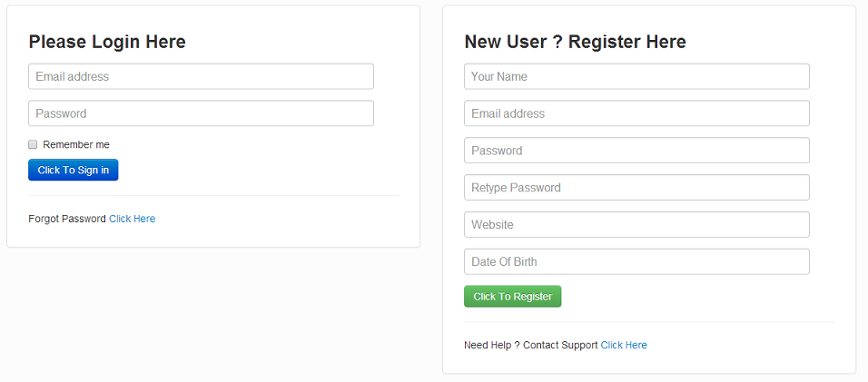The height and width of the screenshot is (382, 868).
Task: Click the login Email address field
Action: [x=201, y=77]
